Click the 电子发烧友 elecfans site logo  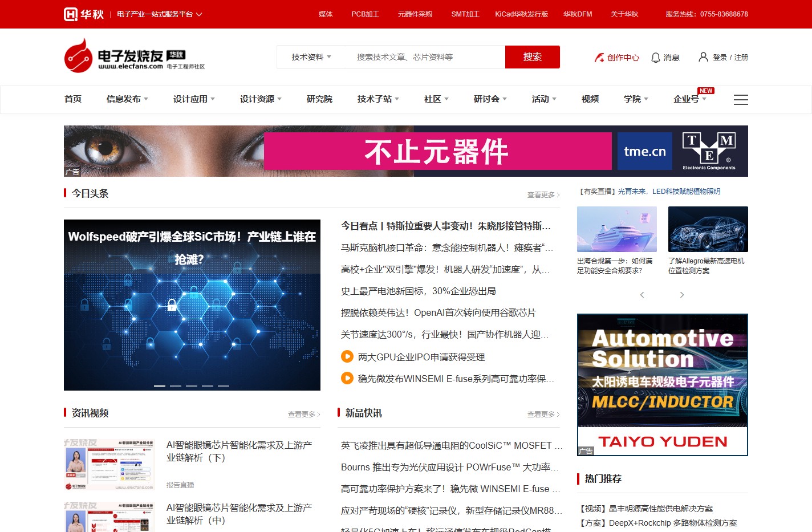tap(134, 56)
